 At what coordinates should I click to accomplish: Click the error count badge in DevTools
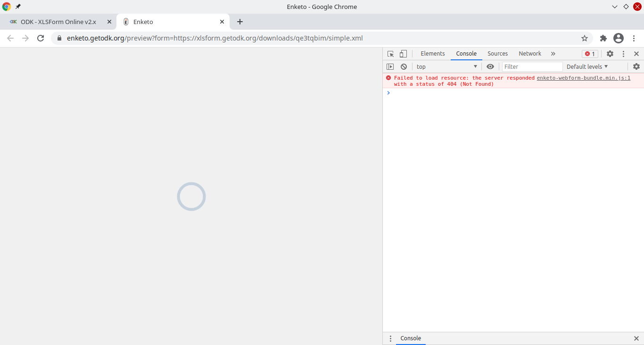pyautogui.click(x=589, y=54)
